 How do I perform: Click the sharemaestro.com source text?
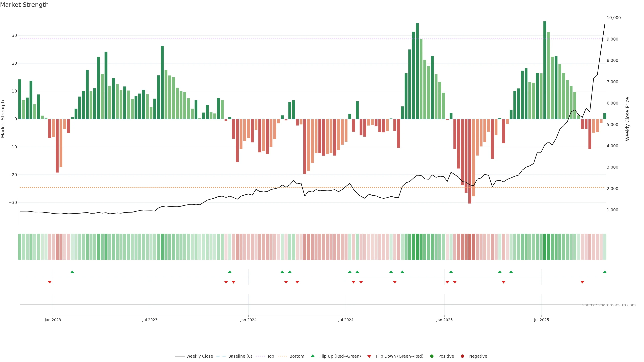click(609, 305)
